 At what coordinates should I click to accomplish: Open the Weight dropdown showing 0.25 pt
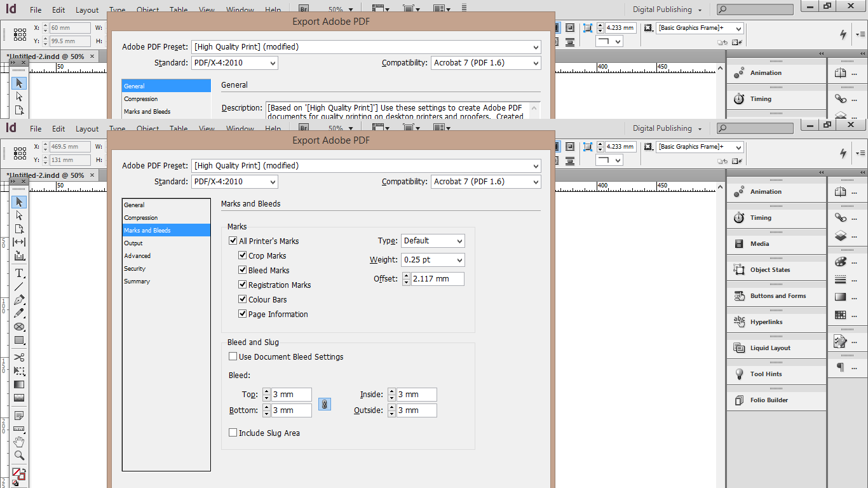click(433, 260)
